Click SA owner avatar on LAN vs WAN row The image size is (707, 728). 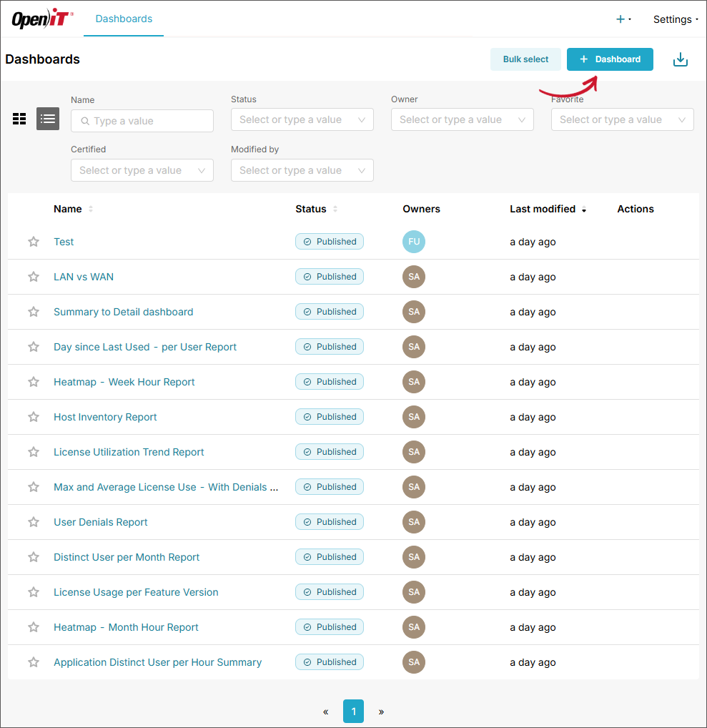point(414,277)
